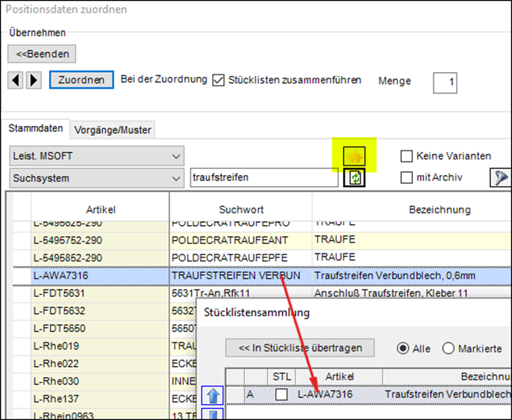Viewport: 512px width, 420px height.
Task: Enable the mit Archiv checkbox
Action: pos(407,178)
